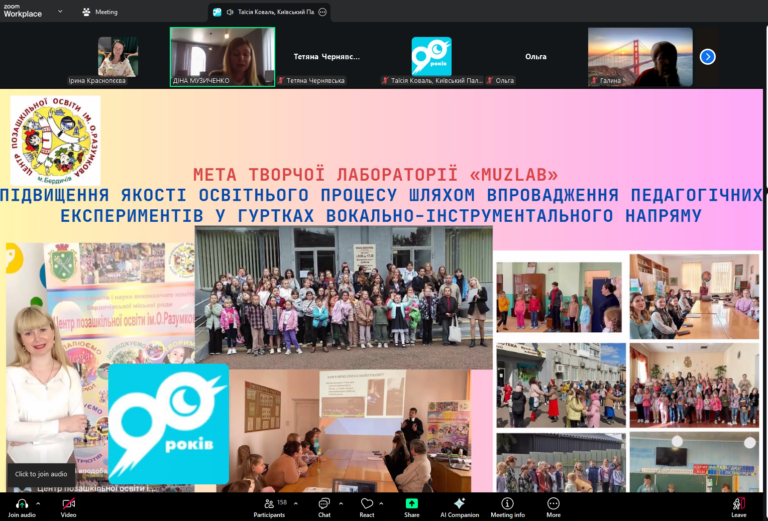Select Таїсія Коваль 90 років participant tile
This screenshot has height=521, width=768.
[x=432, y=57]
